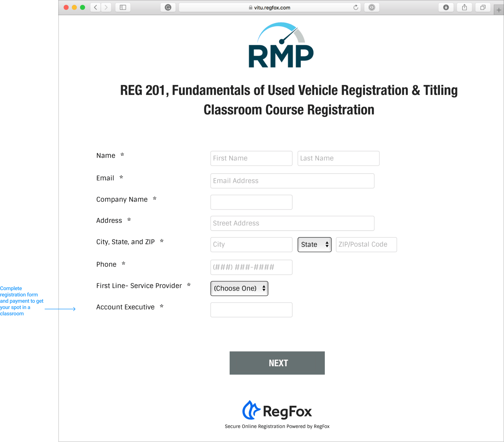This screenshot has height=442, width=504.
Task: Click the "Secure Online Registration Powered by RegFox" text
Action: click(277, 426)
